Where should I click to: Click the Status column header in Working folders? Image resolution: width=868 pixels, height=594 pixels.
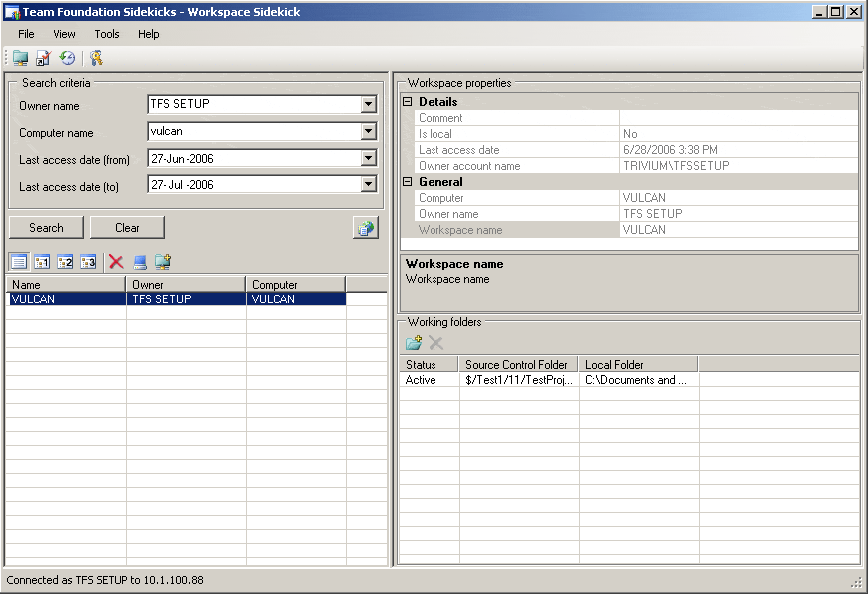430,365
